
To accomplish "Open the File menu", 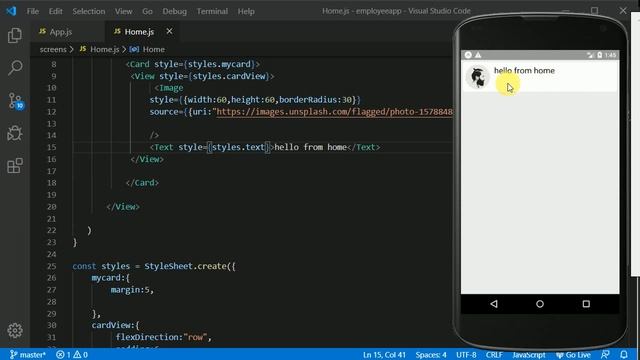I will (33, 11).
